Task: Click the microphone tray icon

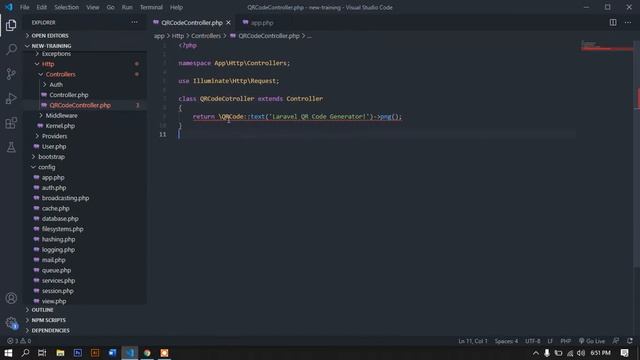Action: pos(547,353)
